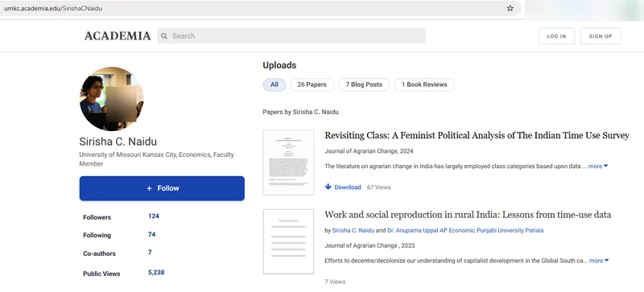Click the Sirisha C. Naidu profile name
This screenshot has width=644, height=292.
coord(118,142)
